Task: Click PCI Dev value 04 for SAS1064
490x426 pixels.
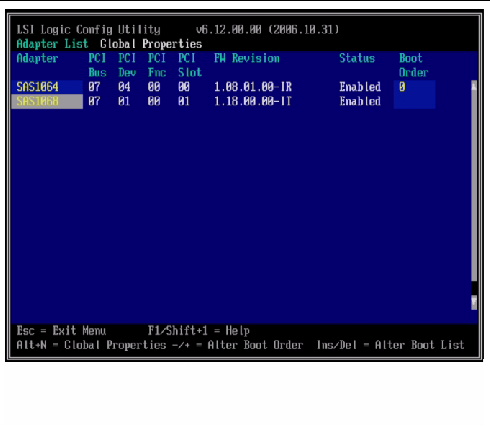Action: click(124, 87)
